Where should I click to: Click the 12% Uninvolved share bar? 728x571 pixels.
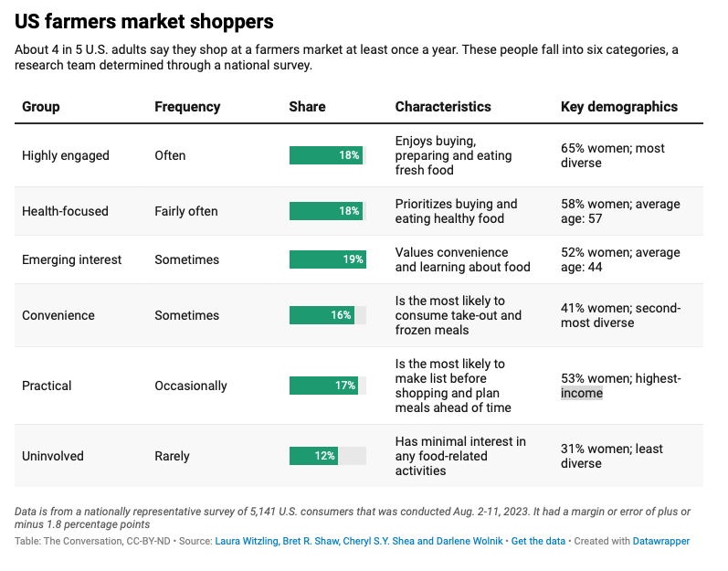click(313, 456)
